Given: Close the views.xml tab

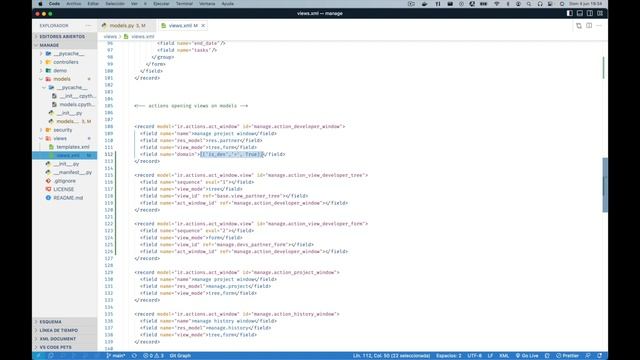Looking at the screenshot, I should click(x=203, y=26).
